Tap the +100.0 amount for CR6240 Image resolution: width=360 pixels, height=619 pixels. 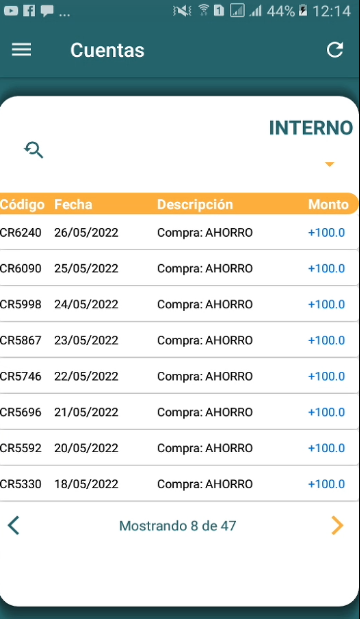tap(326, 233)
